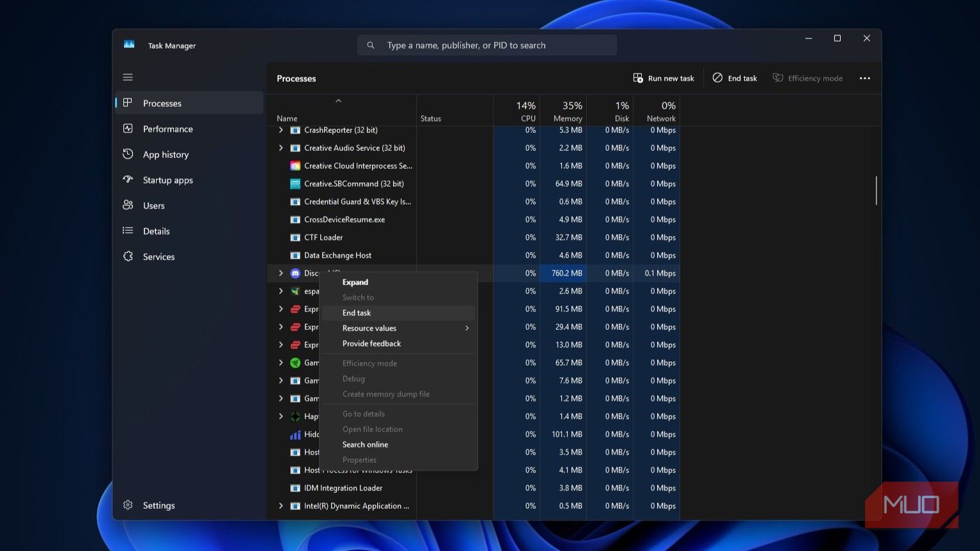Sort by the Name column header
Viewport: 980px width, 551px height.
coord(341,110)
